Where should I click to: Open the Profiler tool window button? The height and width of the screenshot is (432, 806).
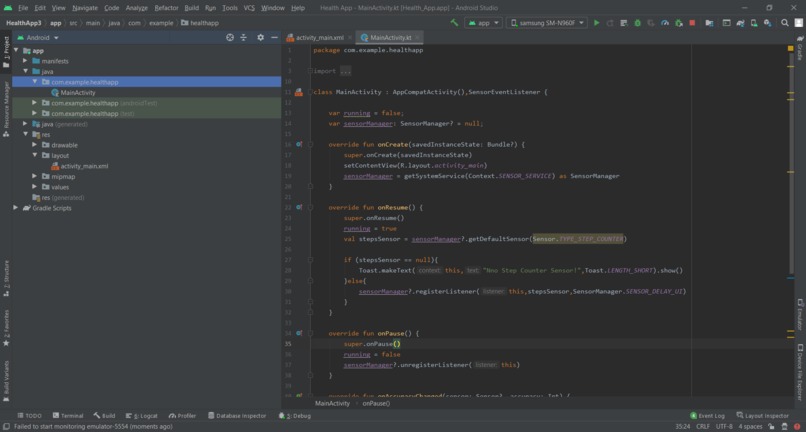(182, 416)
